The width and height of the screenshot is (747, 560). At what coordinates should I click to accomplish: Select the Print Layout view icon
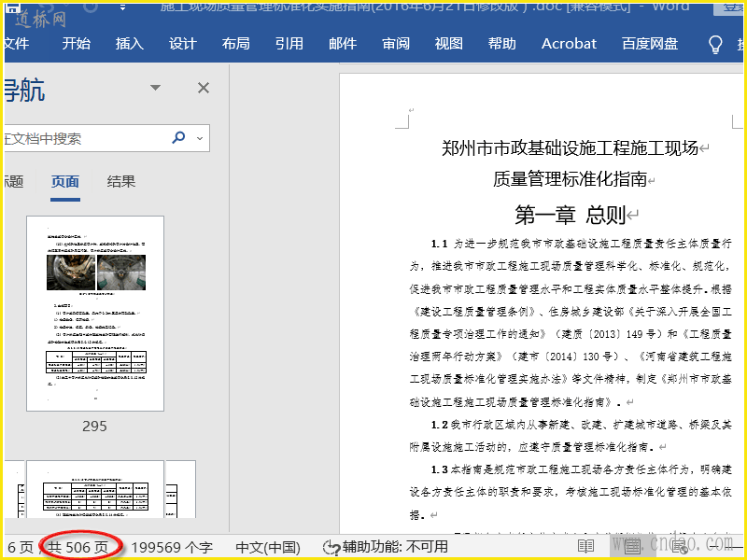pos(632,547)
